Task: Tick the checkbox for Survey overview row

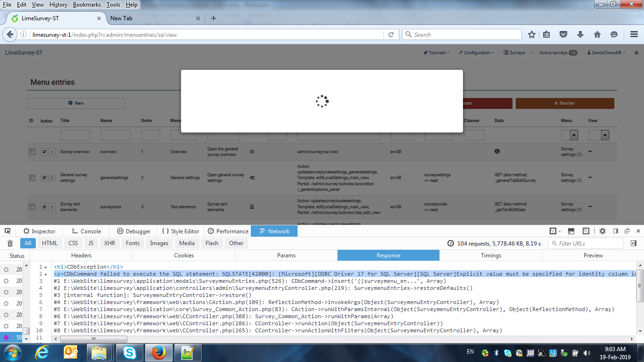Action: click(x=32, y=152)
